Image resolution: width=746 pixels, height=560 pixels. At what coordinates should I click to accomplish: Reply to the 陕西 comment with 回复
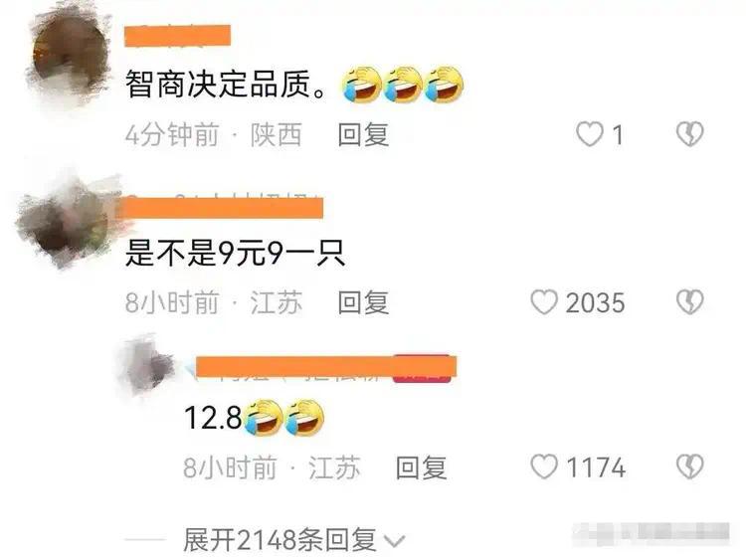pyautogui.click(x=363, y=134)
